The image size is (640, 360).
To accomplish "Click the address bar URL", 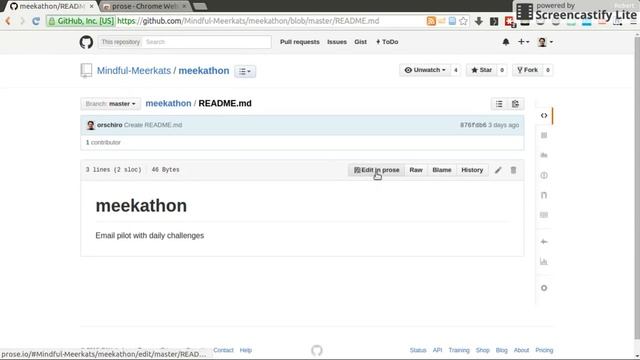I will [x=248, y=21].
